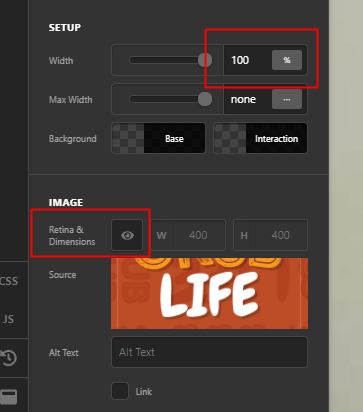
Task: Click the Background label
Action: coord(73,139)
